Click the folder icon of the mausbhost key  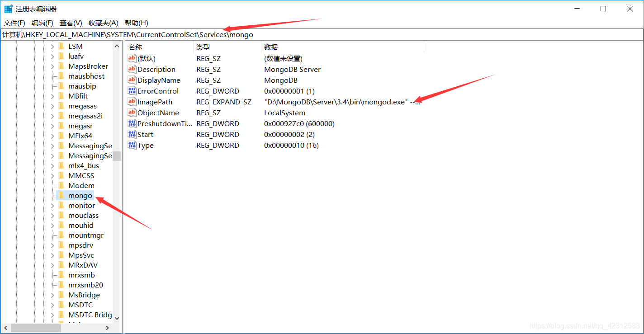pyautogui.click(x=61, y=76)
